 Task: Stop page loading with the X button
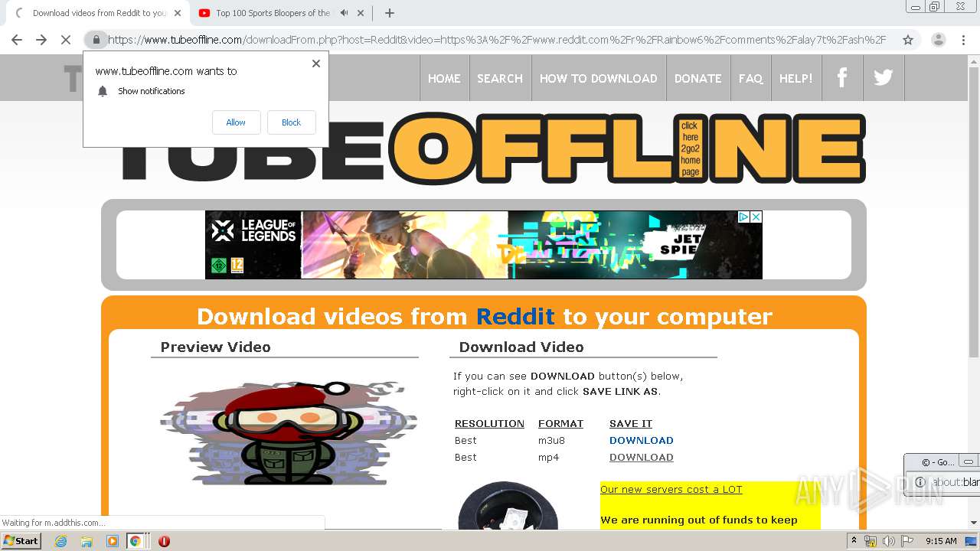tap(66, 40)
